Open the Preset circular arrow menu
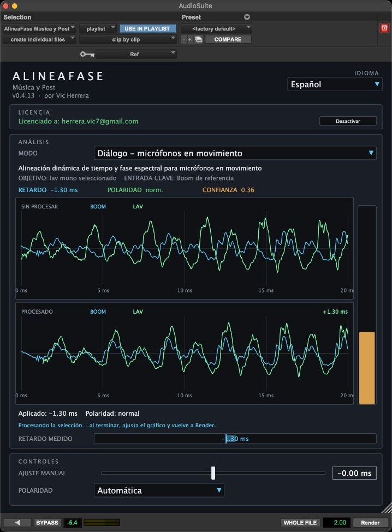This screenshot has height=532, width=392. 247,17
